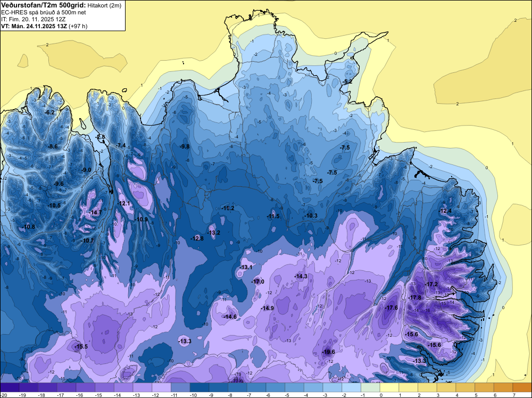Pick legend swatch between -15 and -14

(x=104, y=387)
